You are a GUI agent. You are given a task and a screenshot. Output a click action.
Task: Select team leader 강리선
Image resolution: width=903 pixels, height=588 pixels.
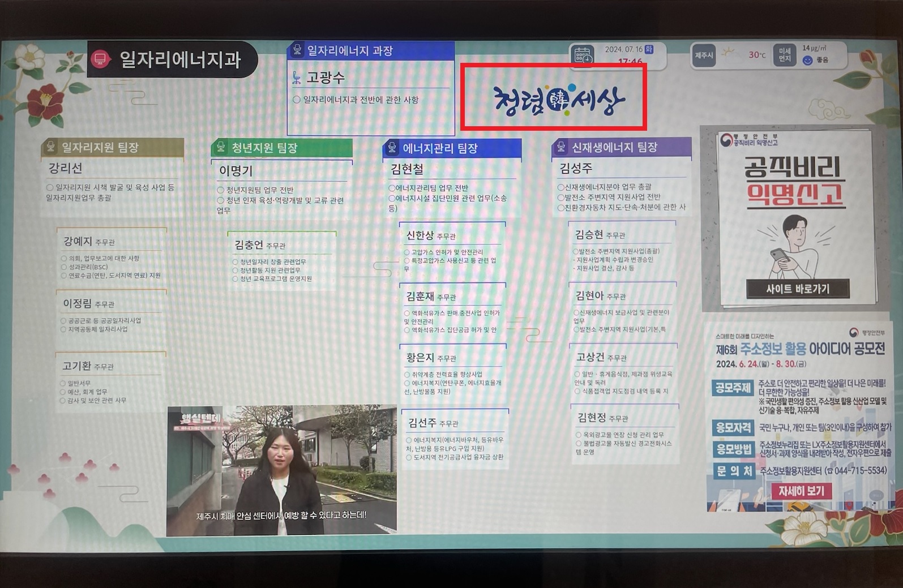(65, 168)
